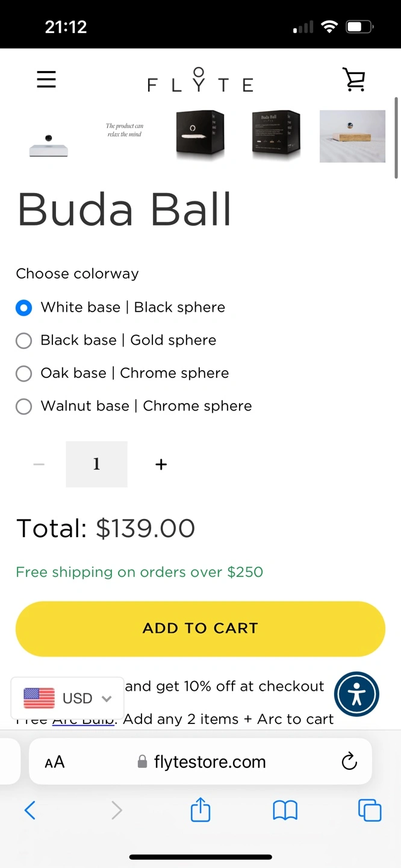Tap the FLYTE logo

(x=200, y=81)
